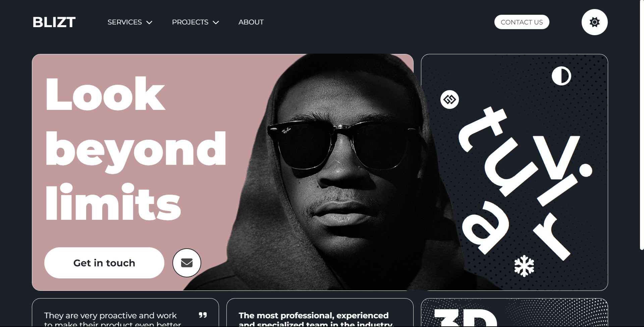644x327 pixels.
Task: Click the 'very proactive' testimonial card
Action: [x=125, y=312]
